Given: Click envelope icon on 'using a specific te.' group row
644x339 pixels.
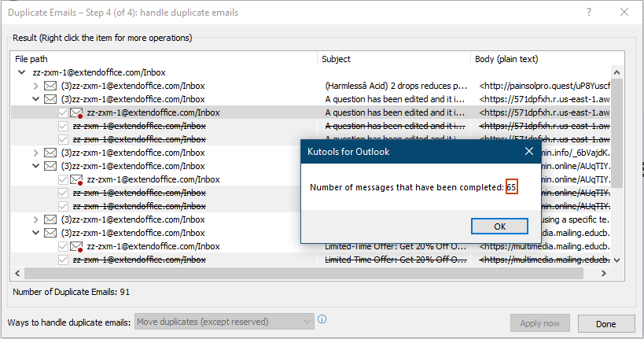Looking at the screenshot, I should (50, 219).
